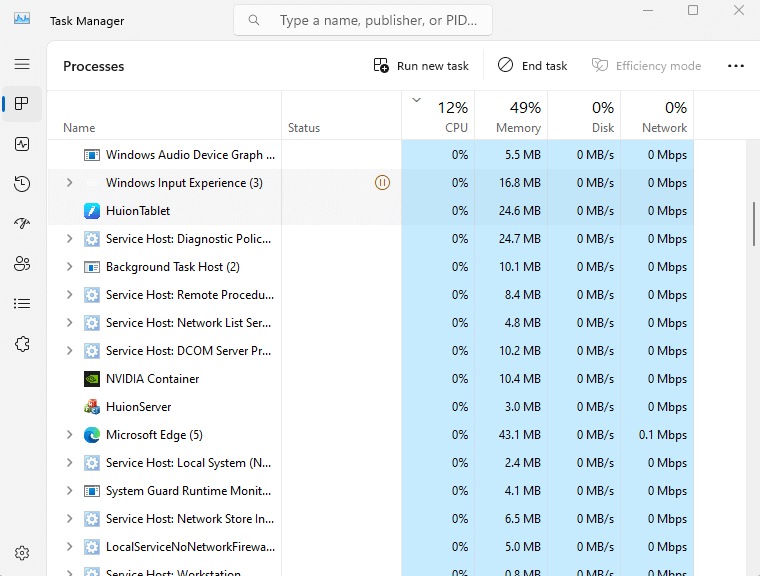Open Task Manager settings gear

point(22,553)
